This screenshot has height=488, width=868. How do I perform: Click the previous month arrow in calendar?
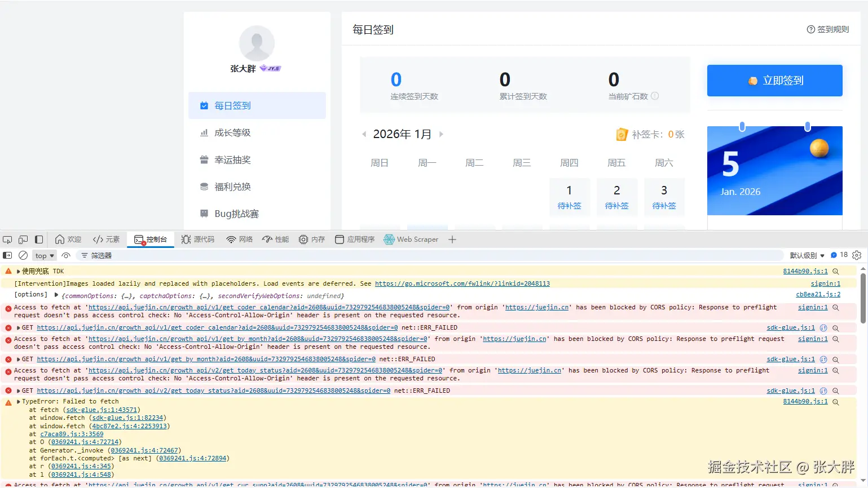[364, 134]
